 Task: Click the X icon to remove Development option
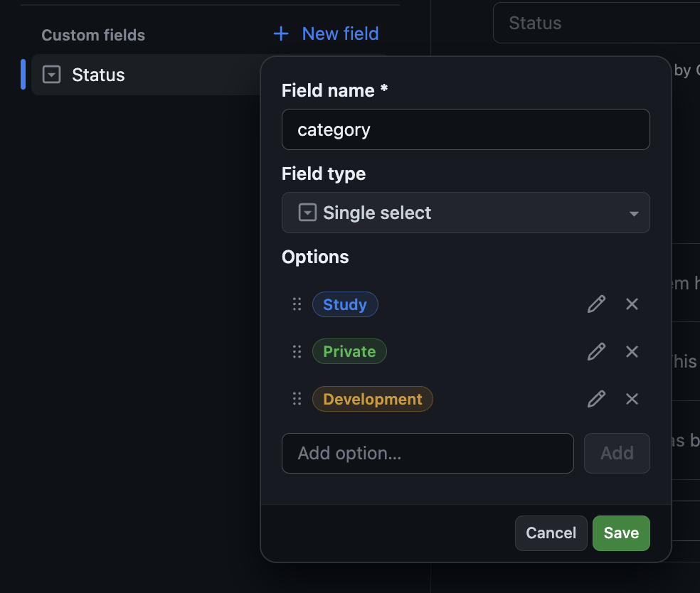pyautogui.click(x=632, y=399)
